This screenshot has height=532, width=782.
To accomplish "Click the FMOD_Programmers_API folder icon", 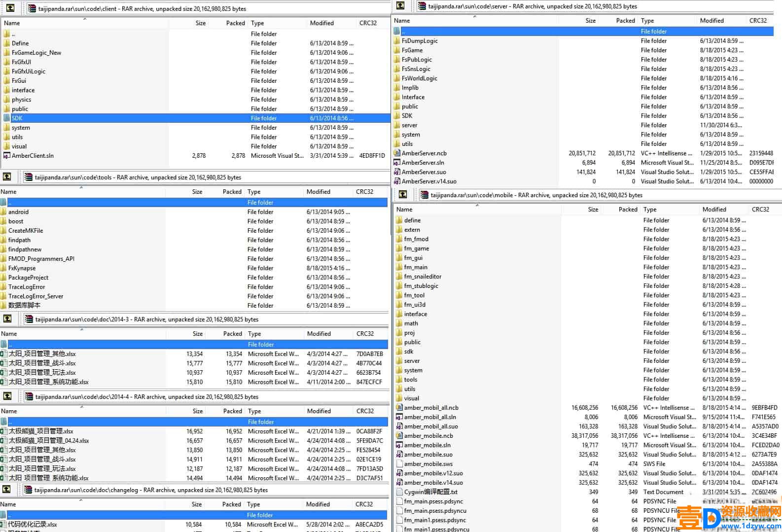I will pyautogui.click(x=3, y=258).
